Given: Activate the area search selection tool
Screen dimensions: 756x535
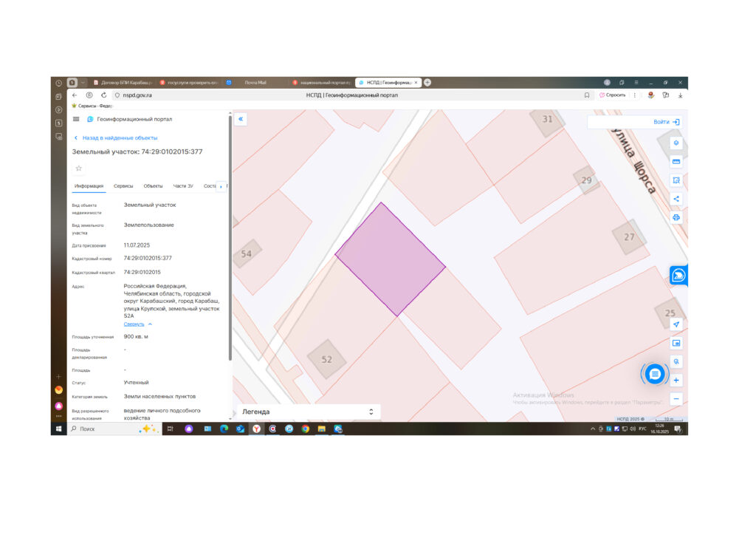Looking at the screenshot, I should [x=676, y=180].
